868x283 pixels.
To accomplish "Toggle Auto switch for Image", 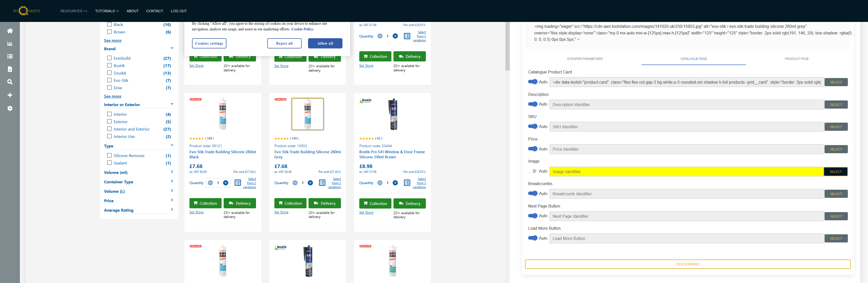I will tap(533, 171).
